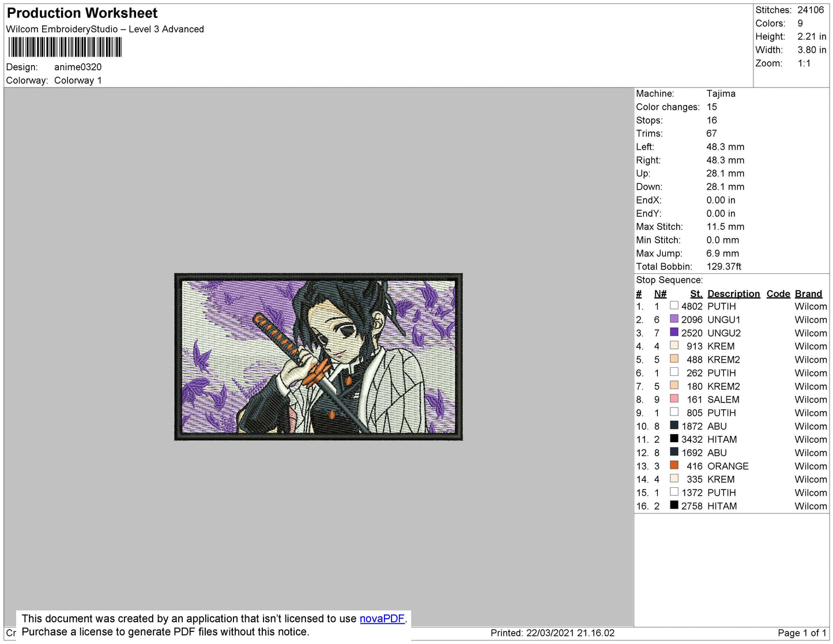Select the UNGU2 dark purple swatch

674,332
